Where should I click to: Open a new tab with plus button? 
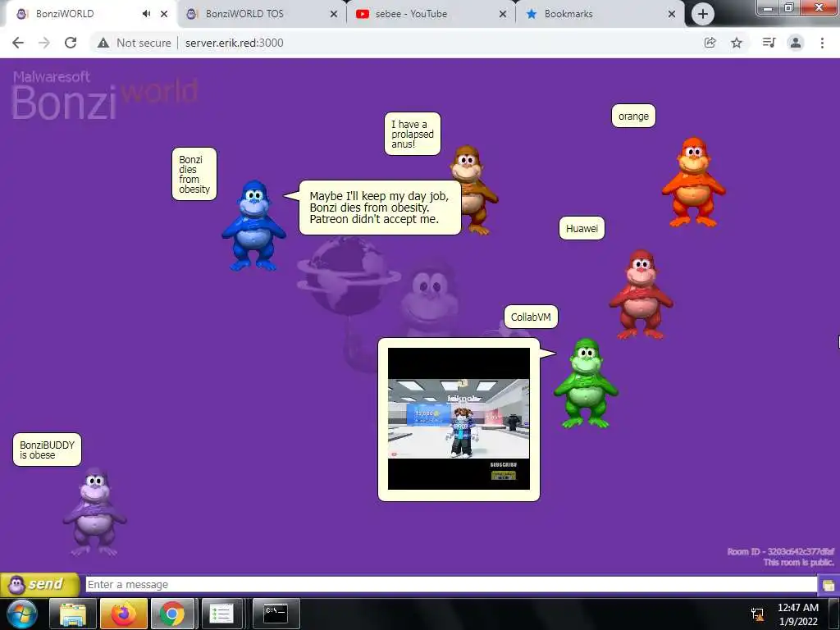coord(702,14)
